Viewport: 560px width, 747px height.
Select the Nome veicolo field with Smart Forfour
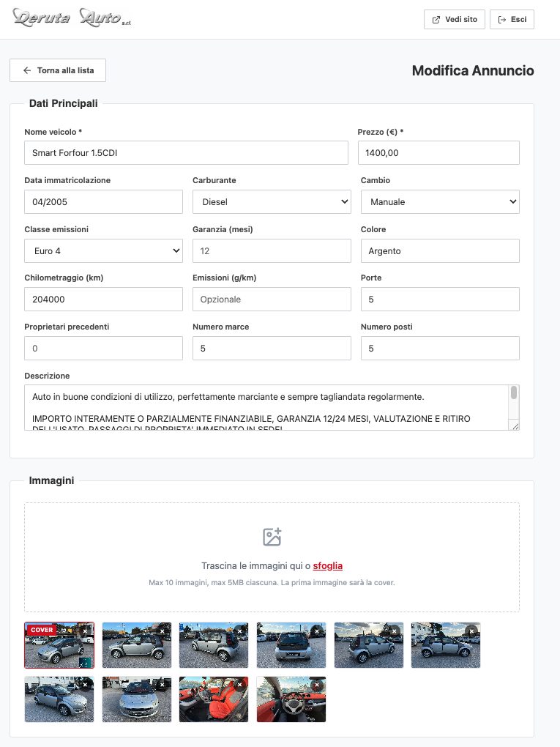click(x=186, y=152)
